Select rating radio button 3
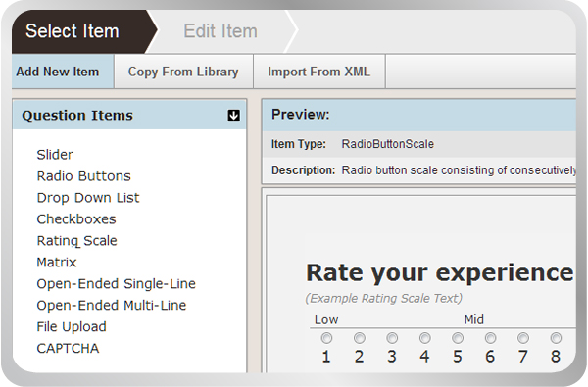The height and width of the screenshot is (387, 588). [x=392, y=338]
